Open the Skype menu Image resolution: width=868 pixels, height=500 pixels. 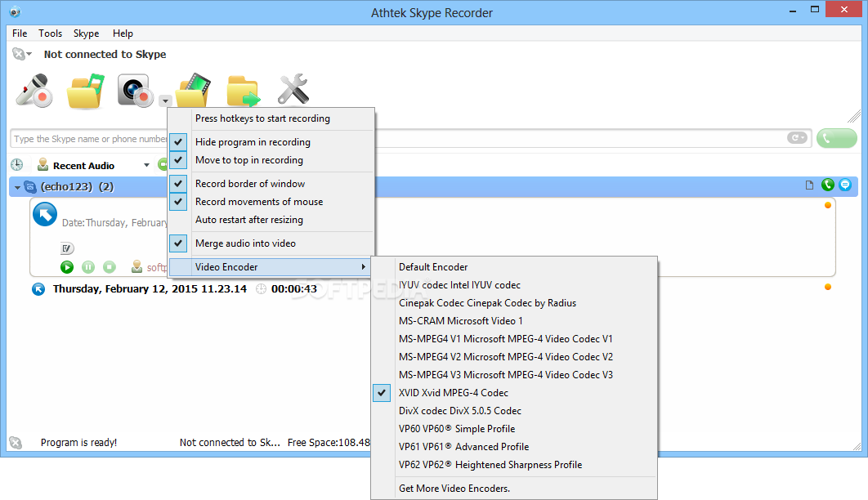87,33
